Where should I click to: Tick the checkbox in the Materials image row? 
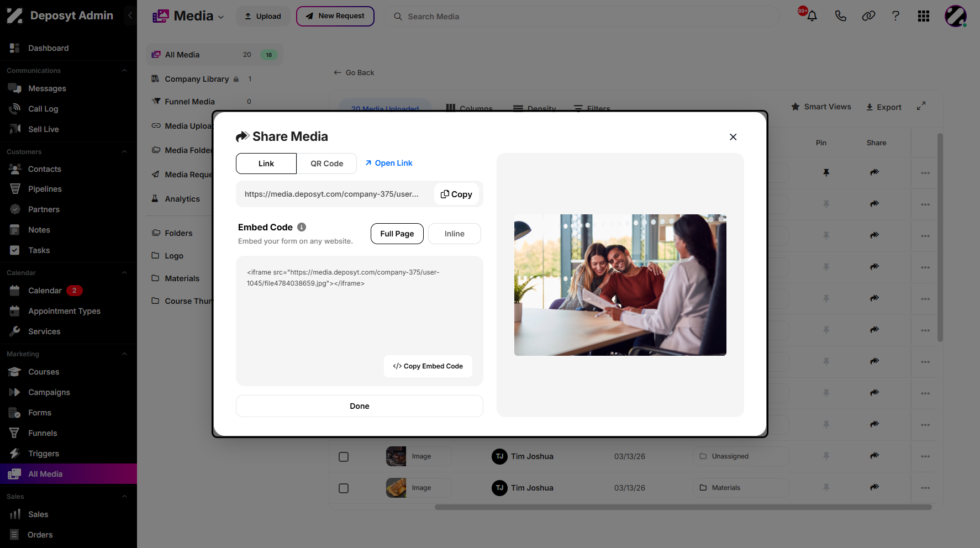344,488
